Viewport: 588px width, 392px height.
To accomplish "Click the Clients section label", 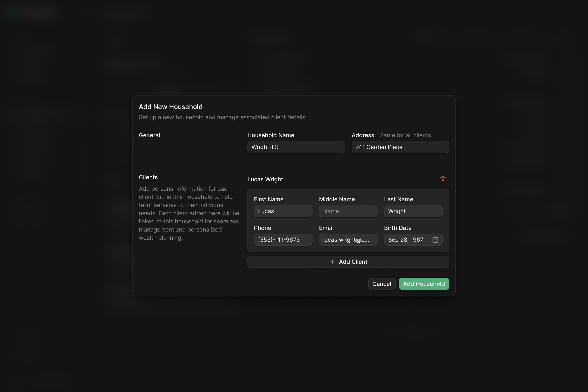I will click(x=148, y=177).
